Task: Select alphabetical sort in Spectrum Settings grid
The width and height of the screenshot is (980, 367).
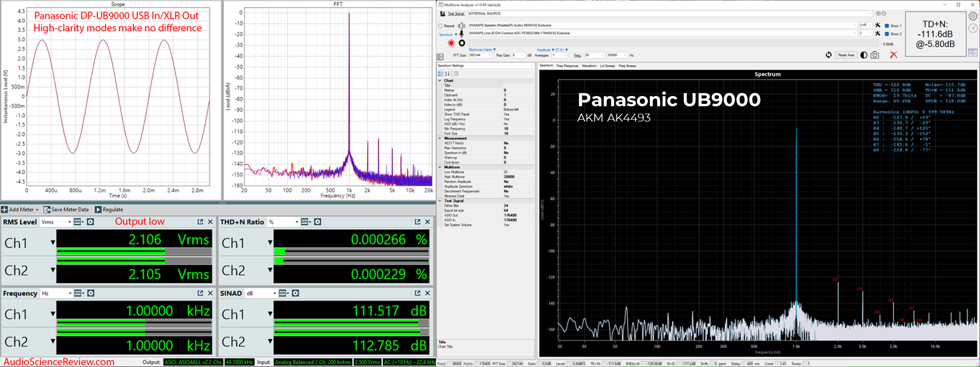Action: tap(447, 73)
